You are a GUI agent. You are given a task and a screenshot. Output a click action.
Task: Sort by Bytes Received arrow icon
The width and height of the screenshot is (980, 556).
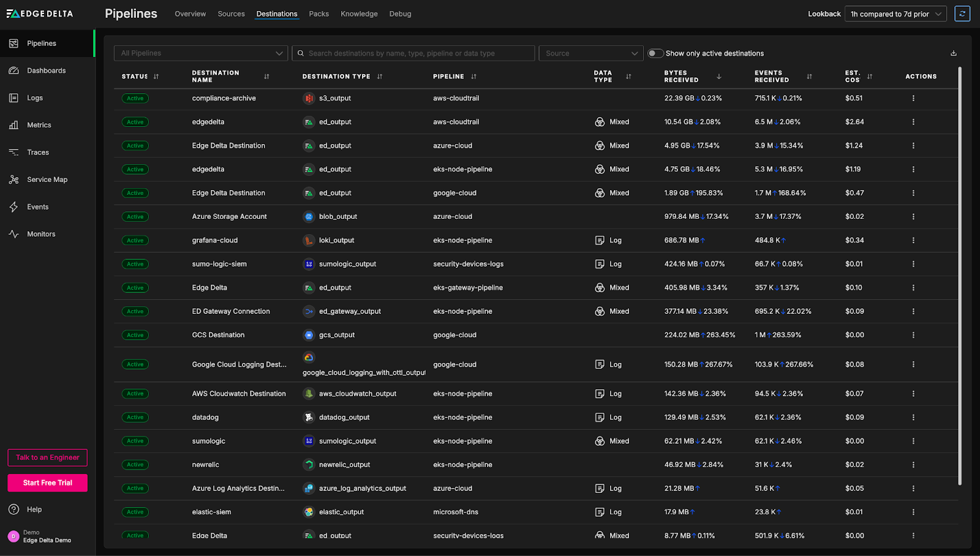[x=718, y=77]
